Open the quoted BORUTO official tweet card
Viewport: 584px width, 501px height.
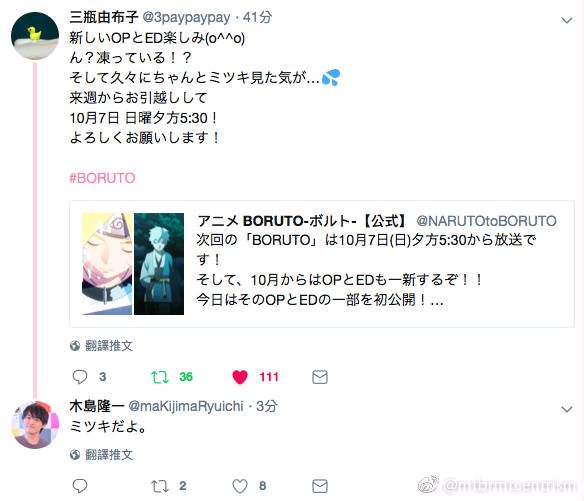322,264
